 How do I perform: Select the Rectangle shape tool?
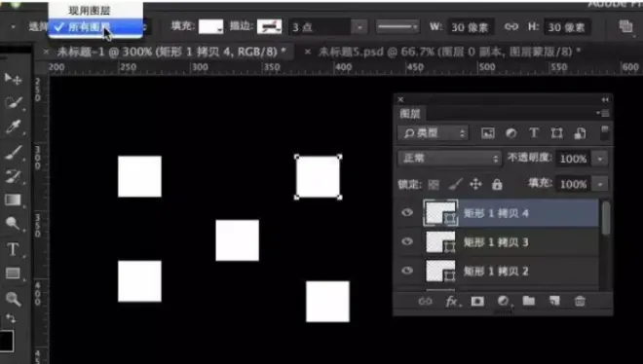point(13,273)
